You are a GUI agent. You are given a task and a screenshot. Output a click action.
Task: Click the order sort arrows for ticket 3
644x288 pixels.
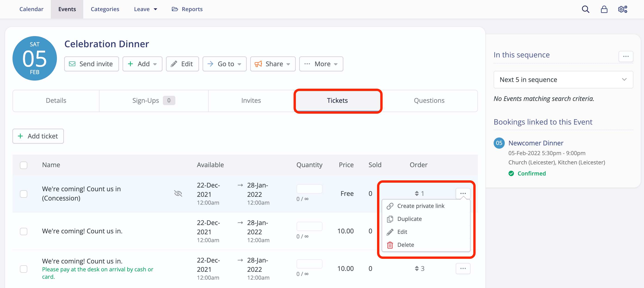(417, 269)
